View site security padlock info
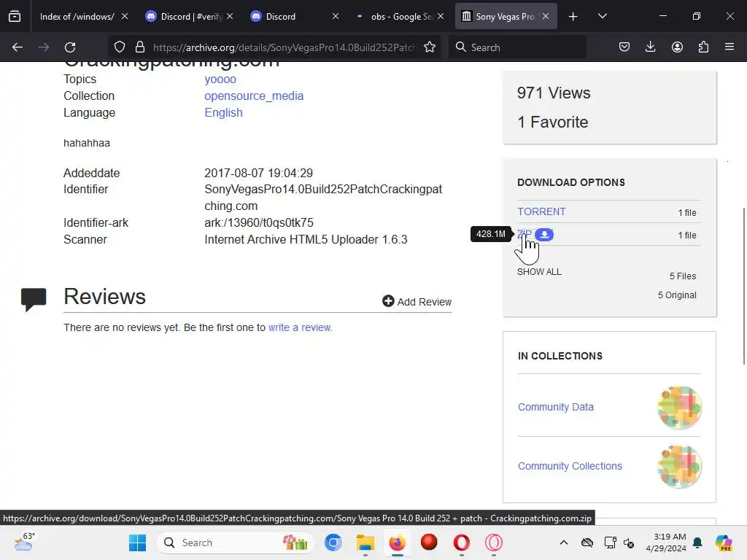Image resolution: width=747 pixels, height=560 pixels. [x=139, y=47]
